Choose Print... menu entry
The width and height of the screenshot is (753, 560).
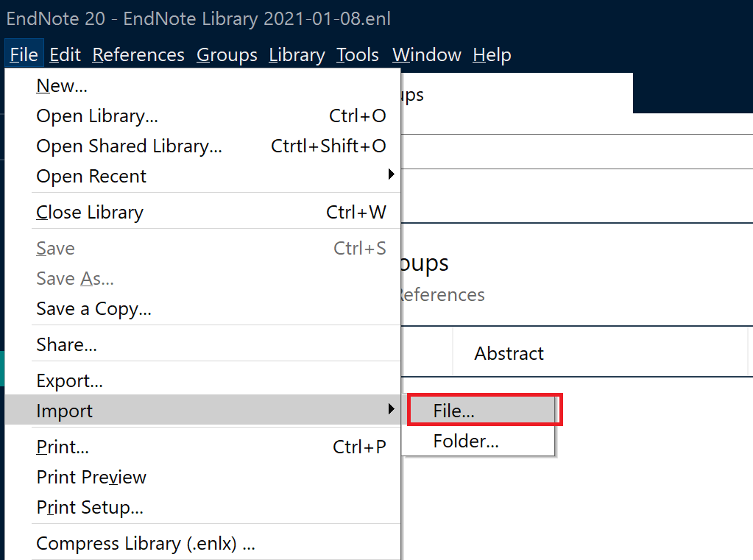coord(202,447)
